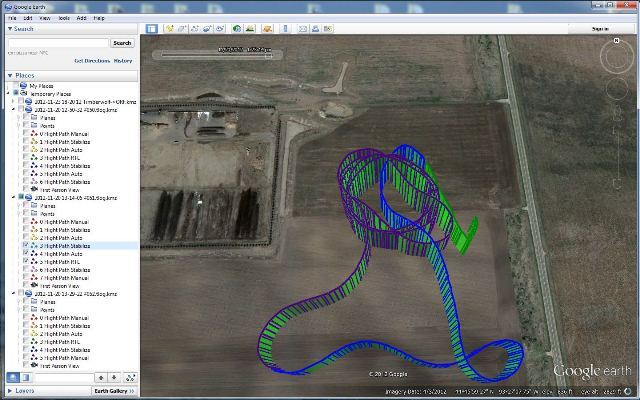Click First Person View camera icon under #061 file

pos(35,286)
